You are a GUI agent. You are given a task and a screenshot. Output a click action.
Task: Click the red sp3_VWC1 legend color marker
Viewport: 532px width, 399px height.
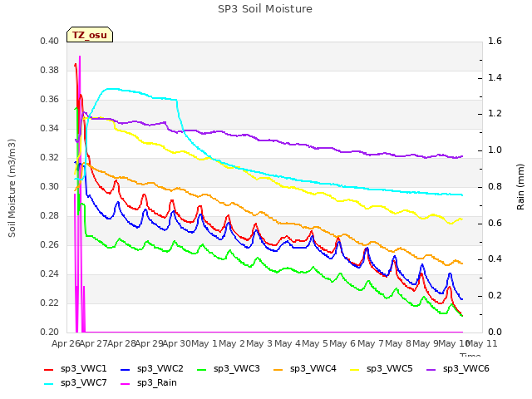[x=49, y=370]
